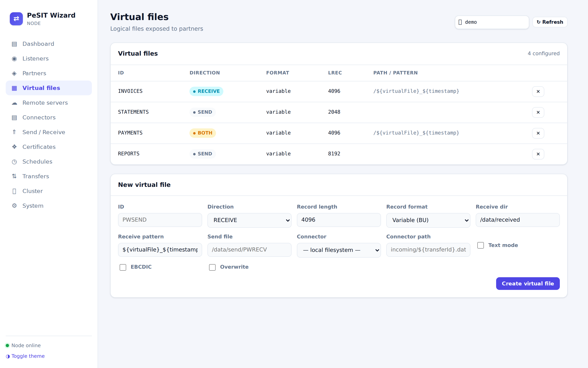
Task: Tick the EBCDIC checkbox
Action: tap(123, 267)
